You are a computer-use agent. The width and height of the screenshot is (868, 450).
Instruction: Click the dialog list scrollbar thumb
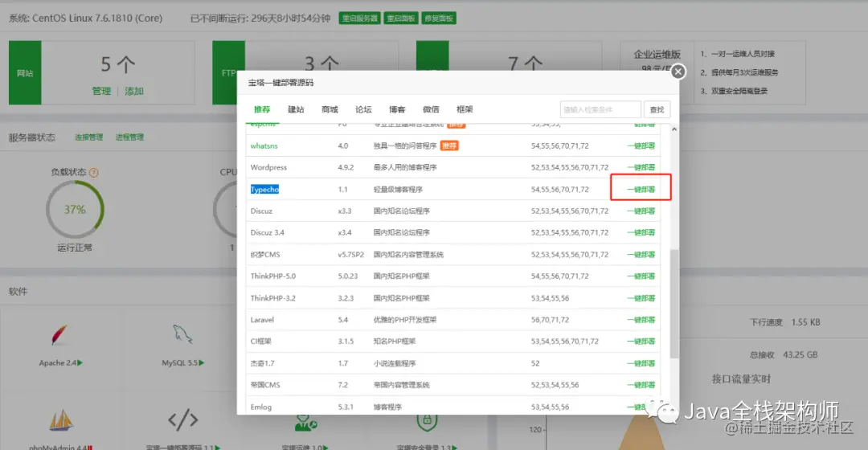(674, 303)
